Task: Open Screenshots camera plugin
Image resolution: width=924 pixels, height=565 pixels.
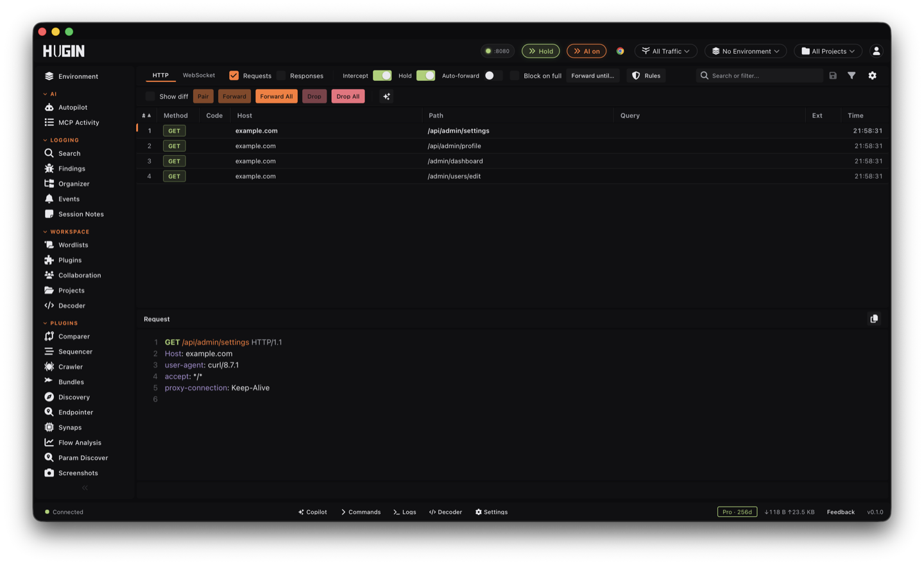Action: [x=71, y=473]
